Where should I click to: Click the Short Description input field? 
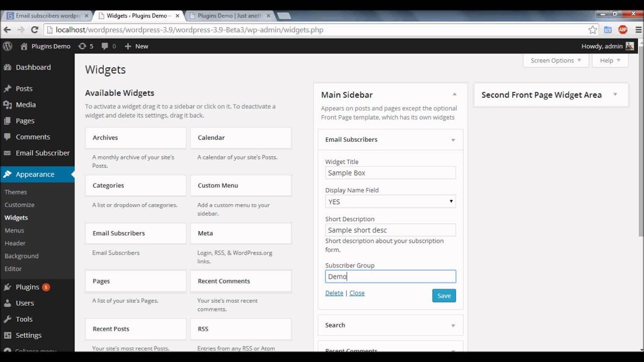(390, 230)
